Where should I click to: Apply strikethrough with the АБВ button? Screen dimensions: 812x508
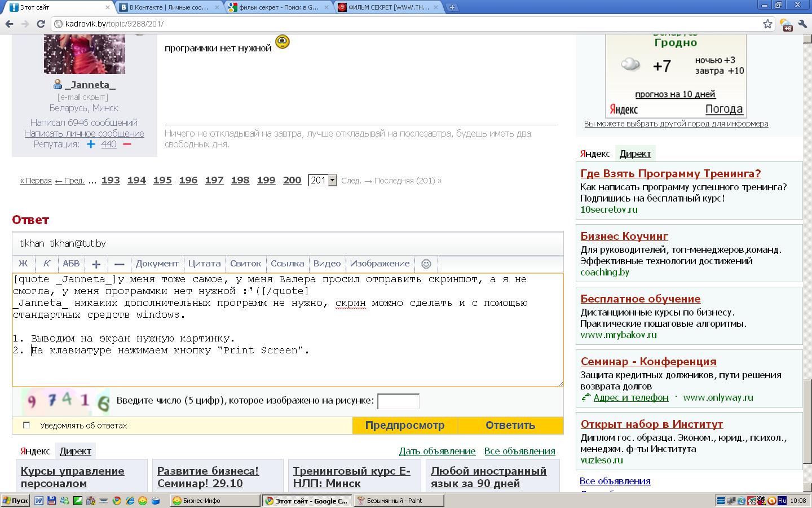tap(71, 264)
